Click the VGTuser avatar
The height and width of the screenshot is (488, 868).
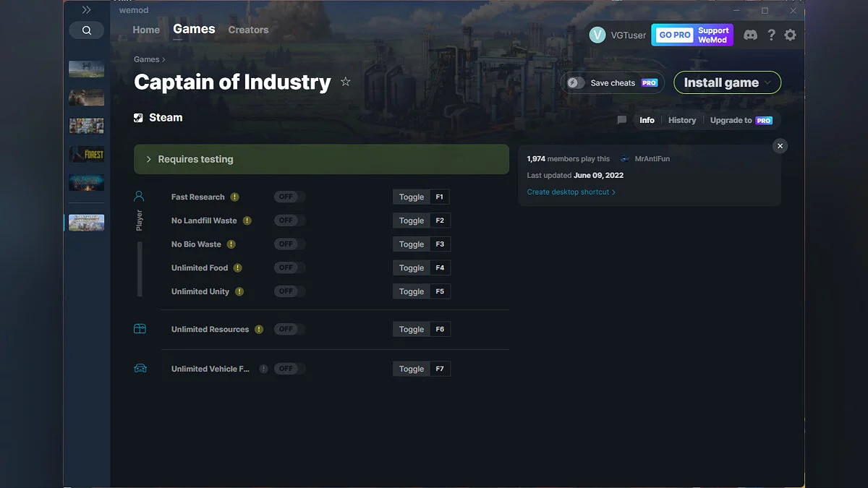597,35
